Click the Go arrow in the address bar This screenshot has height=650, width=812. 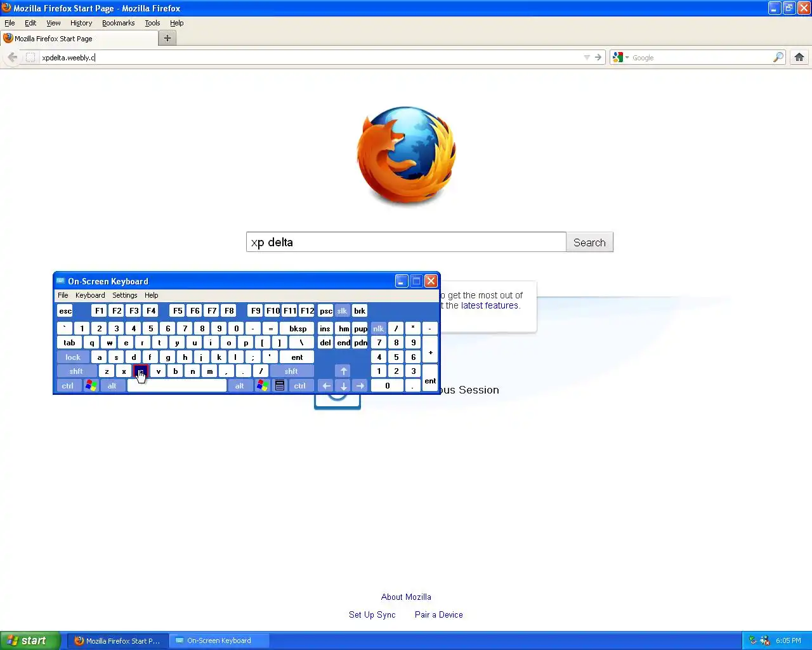598,57
